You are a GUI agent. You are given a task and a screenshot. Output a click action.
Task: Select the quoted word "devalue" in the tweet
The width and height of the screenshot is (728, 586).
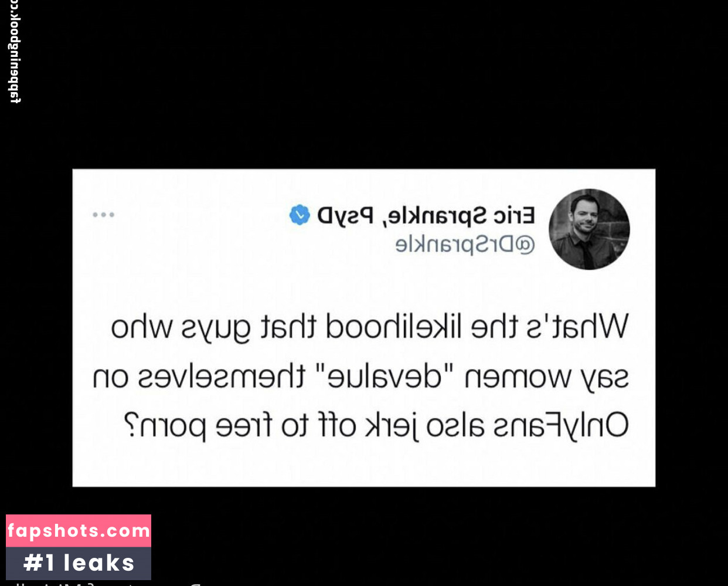coord(385,375)
